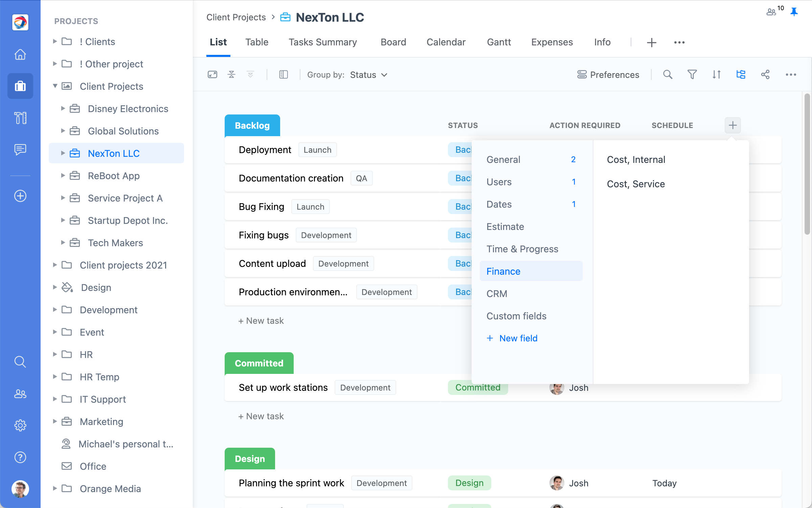The width and height of the screenshot is (812, 508).
Task: Expand Global Solutions project
Action: (63, 131)
